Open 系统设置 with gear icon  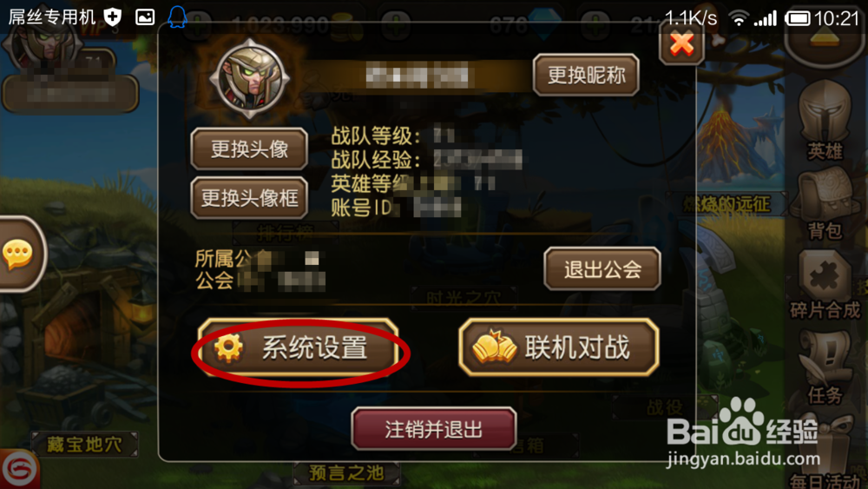click(298, 347)
